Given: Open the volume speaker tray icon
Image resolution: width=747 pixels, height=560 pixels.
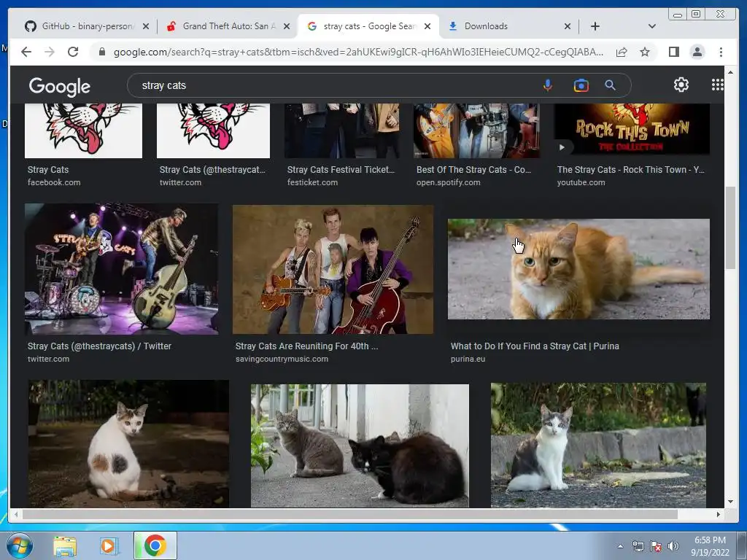Looking at the screenshot, I should point(673,546).
